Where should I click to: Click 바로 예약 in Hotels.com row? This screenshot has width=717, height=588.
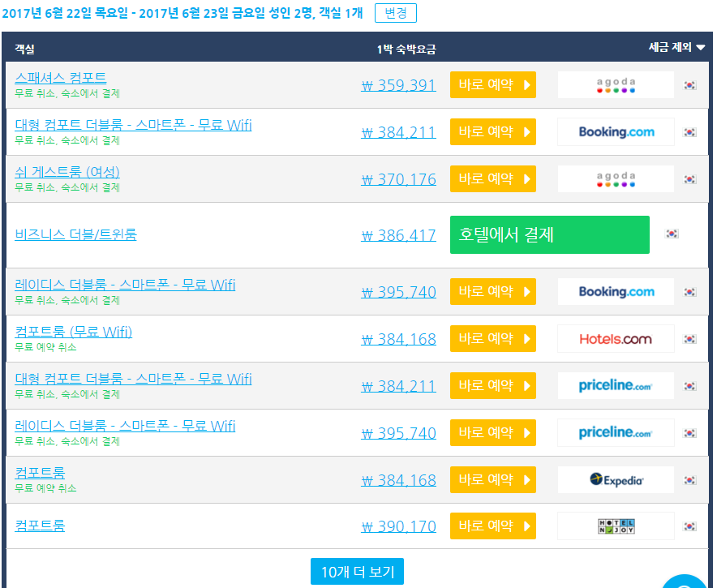pos(493,338)
